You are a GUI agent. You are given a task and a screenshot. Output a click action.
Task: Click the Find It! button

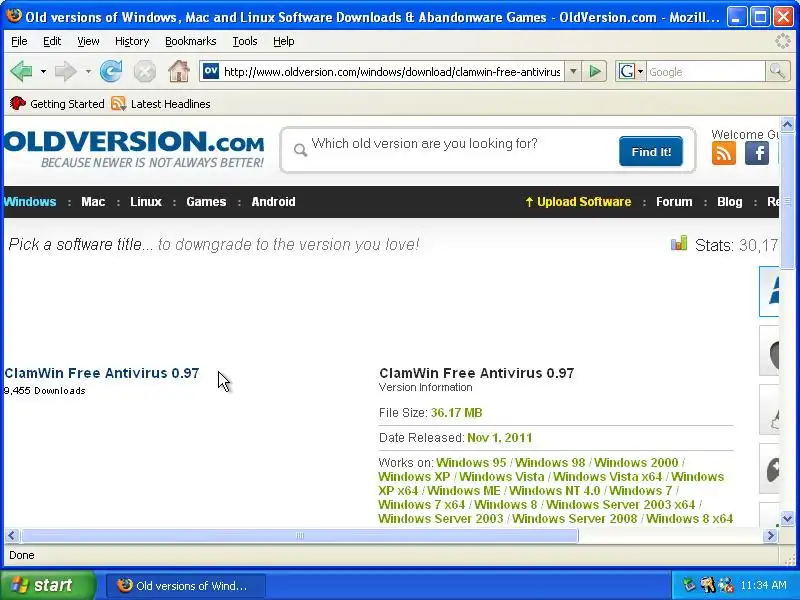click(x=651, y=152)
